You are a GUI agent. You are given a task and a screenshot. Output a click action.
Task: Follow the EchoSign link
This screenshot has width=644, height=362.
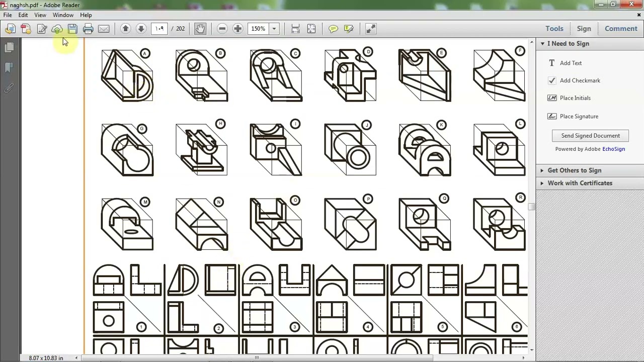click(614, 149)
